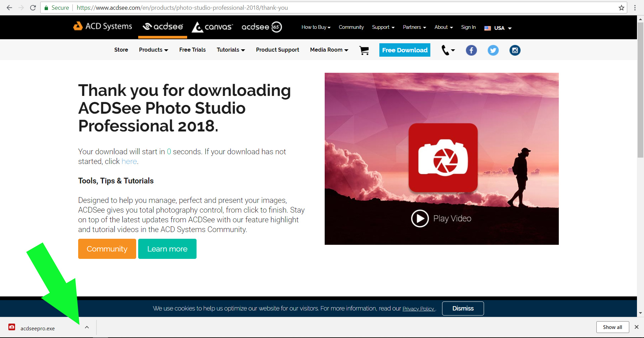
Task: Open the shopping cart icon
Action: pos(364,50)
